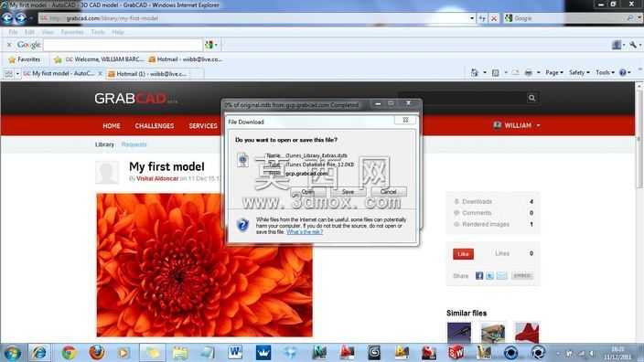Open the View menu
Viewport: 644px width, 362px height.
pyautogui.click(x=48, y=32)
